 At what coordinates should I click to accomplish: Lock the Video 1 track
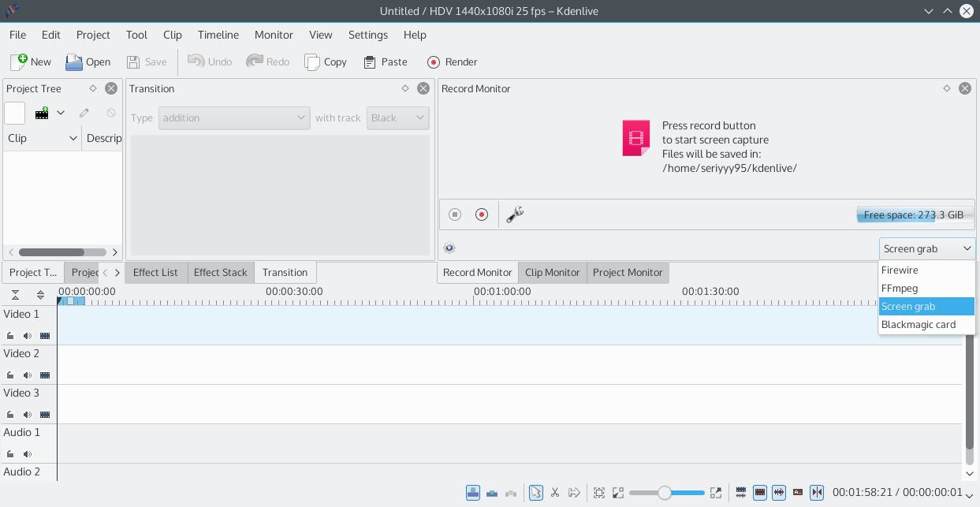10,336
